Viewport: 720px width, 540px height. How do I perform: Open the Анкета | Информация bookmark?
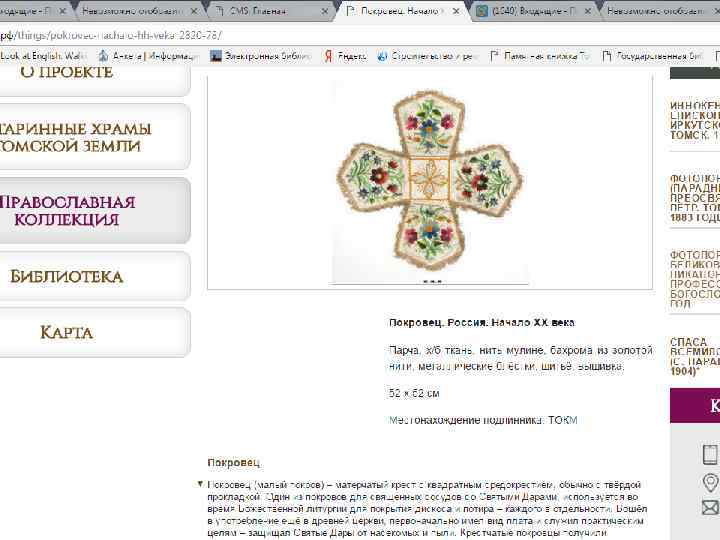pyautogui.click(x=149, y=56)
